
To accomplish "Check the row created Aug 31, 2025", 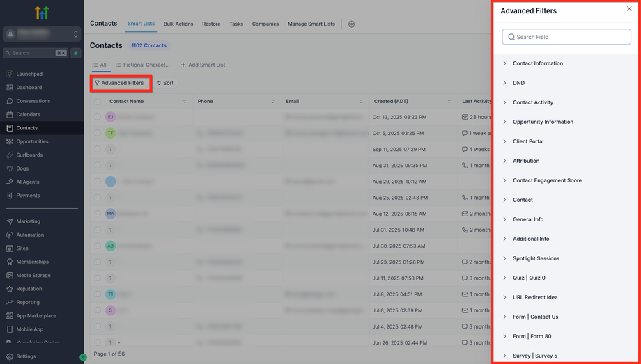I will point(98,165).
